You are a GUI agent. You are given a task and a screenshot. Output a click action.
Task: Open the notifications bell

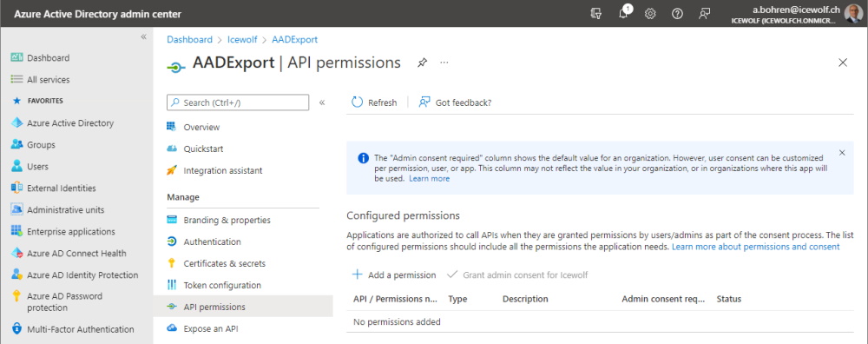click(x=624, y=13)
